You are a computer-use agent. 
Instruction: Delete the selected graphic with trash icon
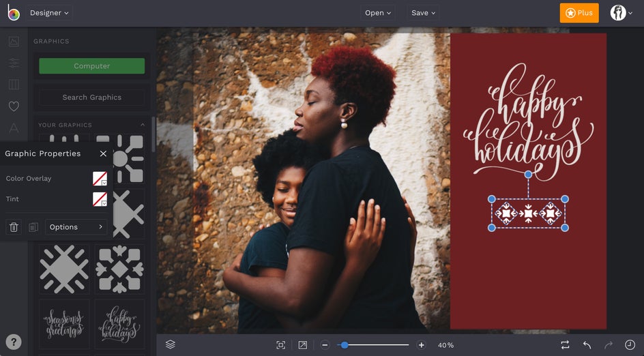click(14, 226)
